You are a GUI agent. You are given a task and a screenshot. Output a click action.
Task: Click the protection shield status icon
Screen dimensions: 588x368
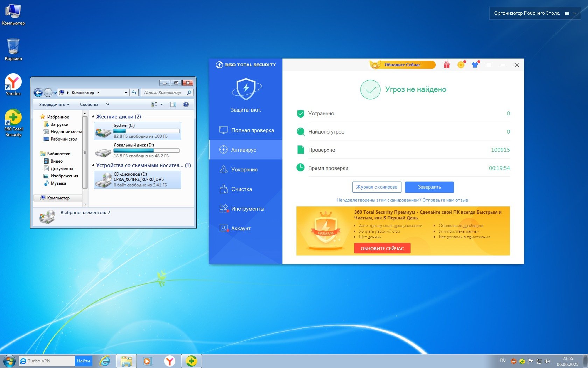[x=246, y=89]
